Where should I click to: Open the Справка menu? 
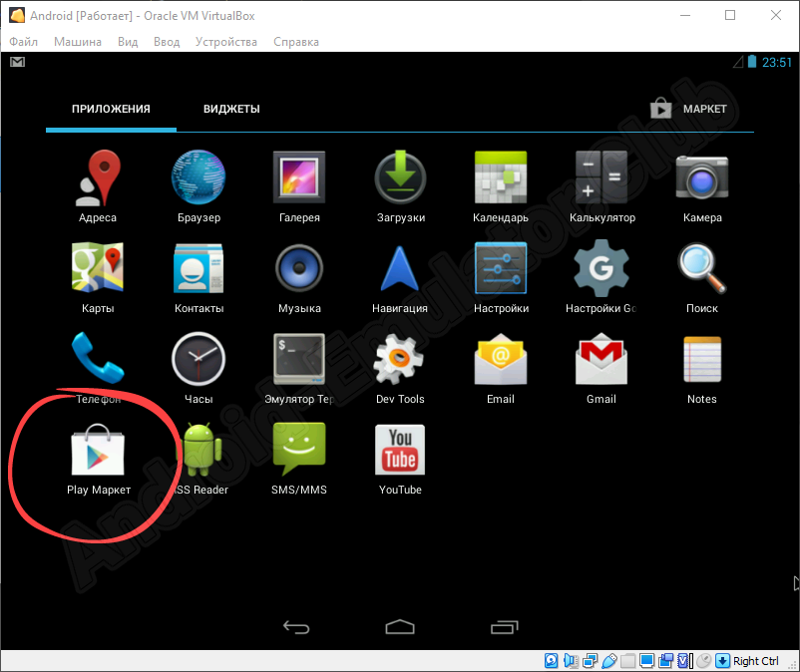(x=296, y=42)
